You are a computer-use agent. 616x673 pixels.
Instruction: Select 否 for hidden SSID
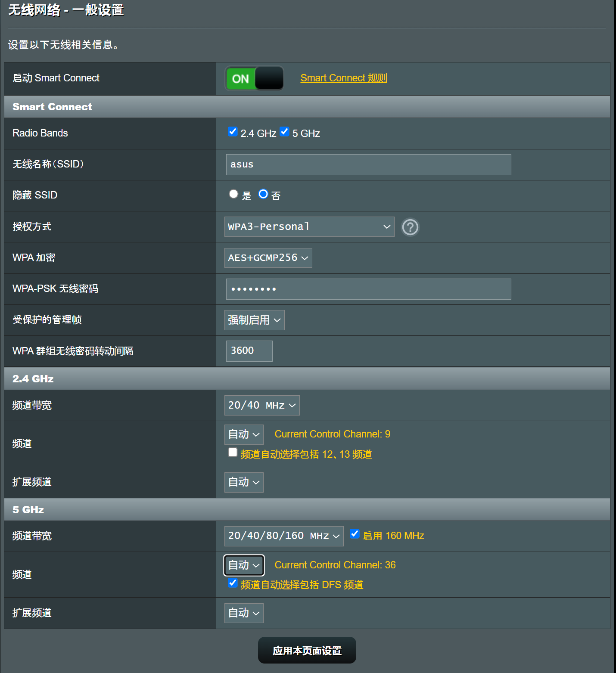tap(263, 194)
